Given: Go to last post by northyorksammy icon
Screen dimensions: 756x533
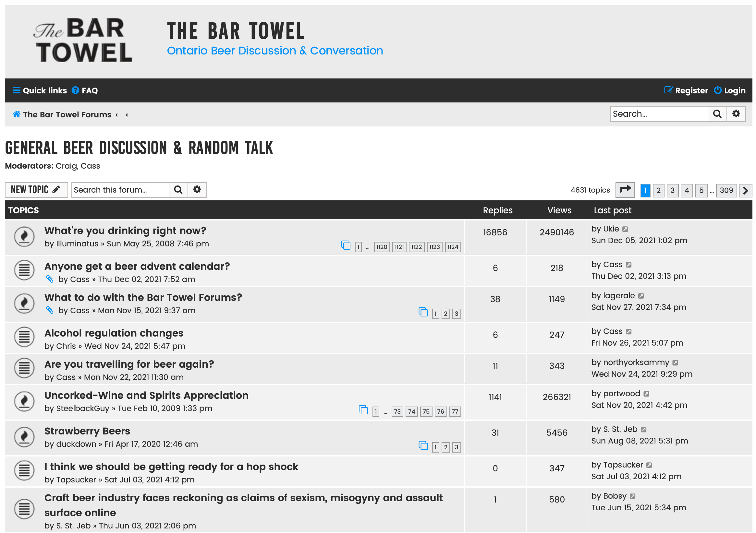Looking at the screenshot, I should [x=675, y=363].
